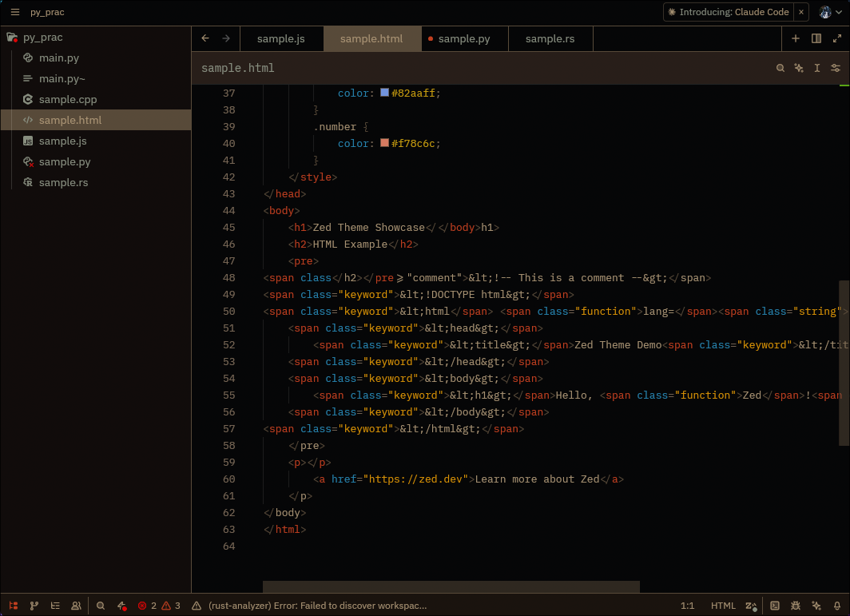
Task: Go back in navigation history
Action: (x=205, y=38)
